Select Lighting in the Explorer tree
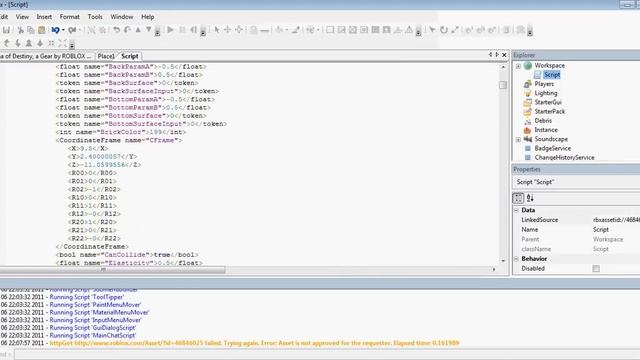Image resolution: width=640 pixels, height=360 pixels. (x=545, y=93)
